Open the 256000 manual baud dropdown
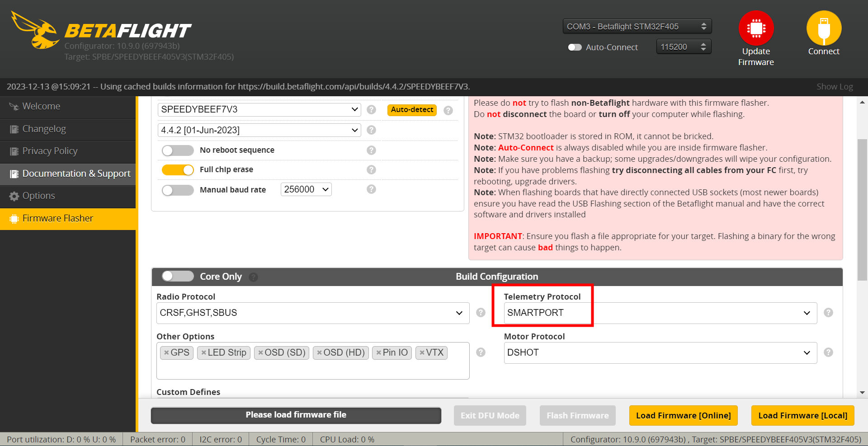 tap(306, 189)
